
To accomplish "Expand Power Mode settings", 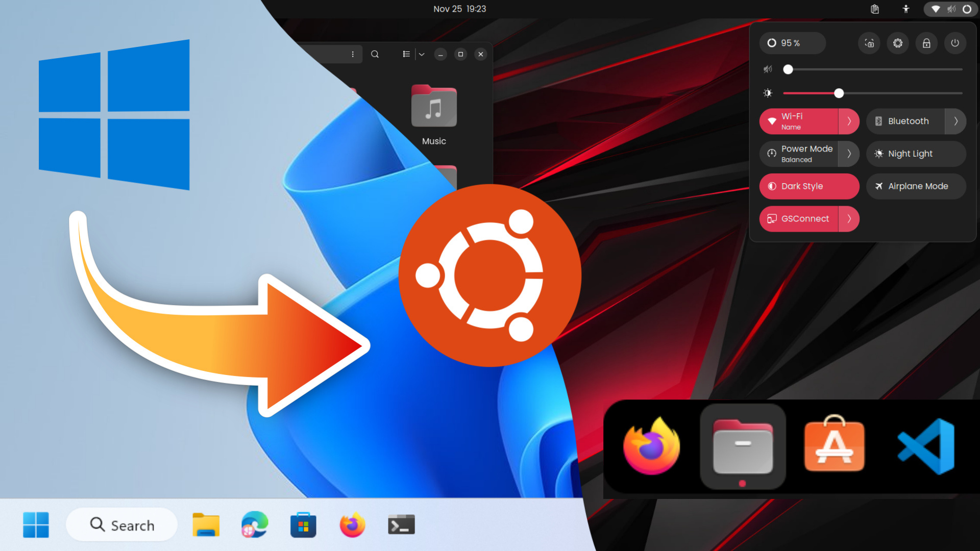I will click(849, 154).
